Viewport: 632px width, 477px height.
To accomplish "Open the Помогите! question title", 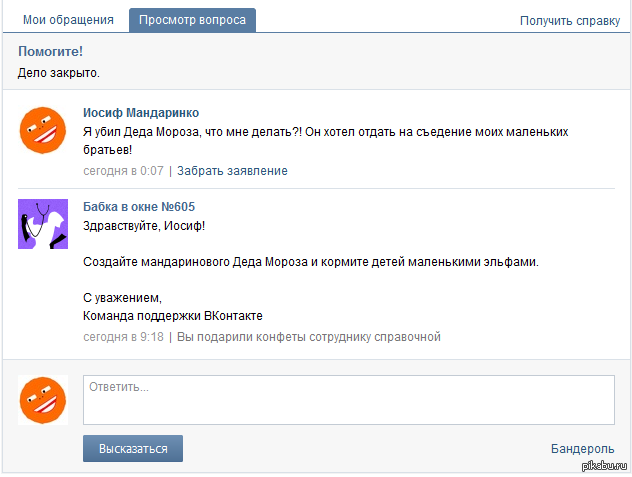I will (x=50, y=51).
